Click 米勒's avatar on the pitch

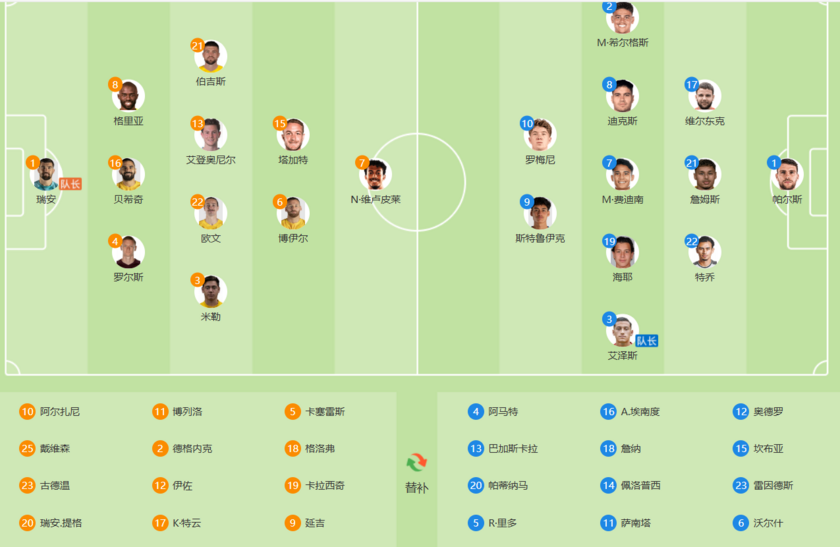210,292
